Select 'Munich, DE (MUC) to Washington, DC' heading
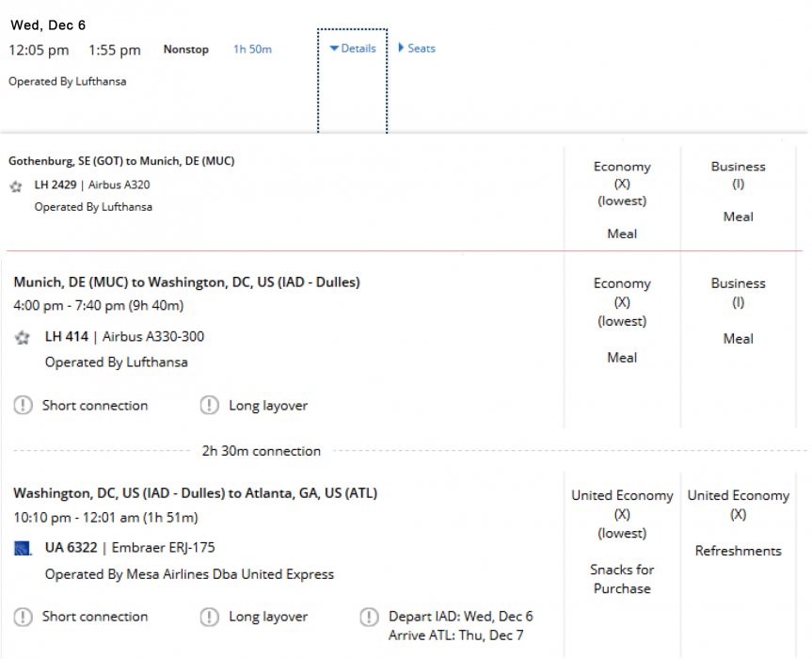This screenshot has height=659, width=812. point(186,282)
